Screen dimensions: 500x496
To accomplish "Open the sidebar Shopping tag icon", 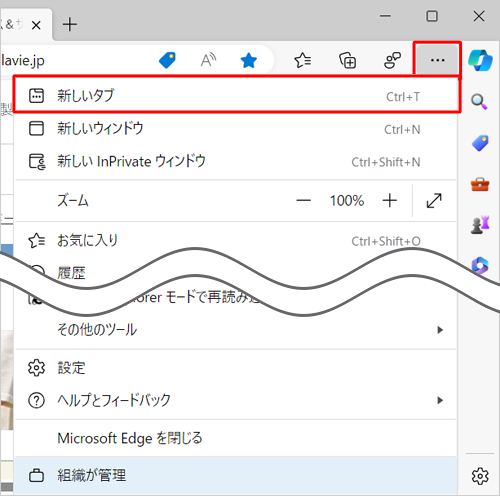I will (480, 143).
